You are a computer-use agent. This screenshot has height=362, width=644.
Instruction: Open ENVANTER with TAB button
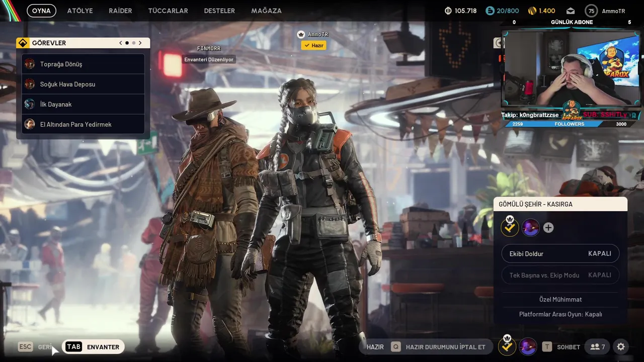(93, 347)
